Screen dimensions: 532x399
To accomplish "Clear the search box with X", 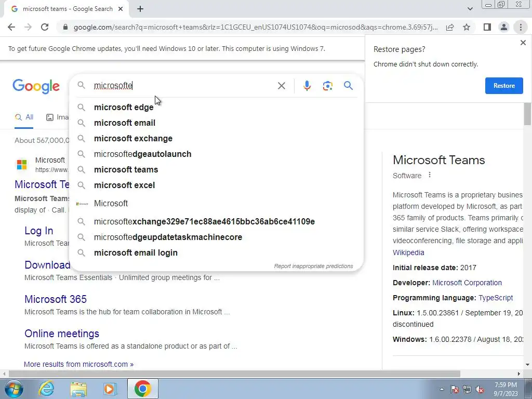I will 281,86.
